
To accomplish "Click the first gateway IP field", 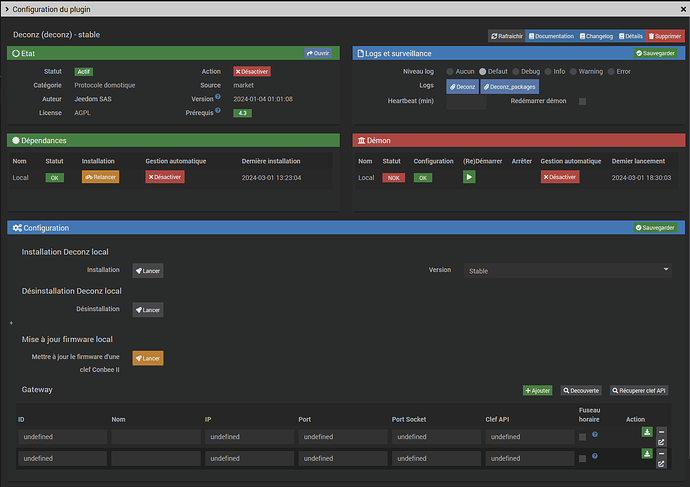I will [x=250, y=436].
